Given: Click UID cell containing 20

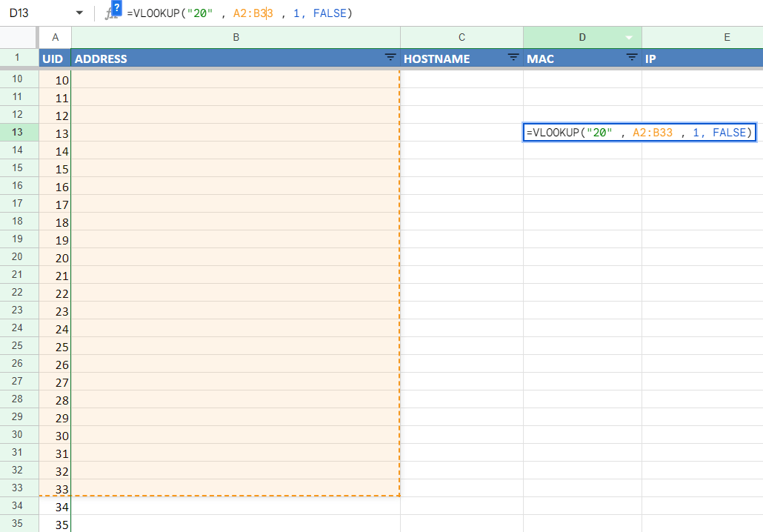Looking at the screenshot, I should pos(55,257).
